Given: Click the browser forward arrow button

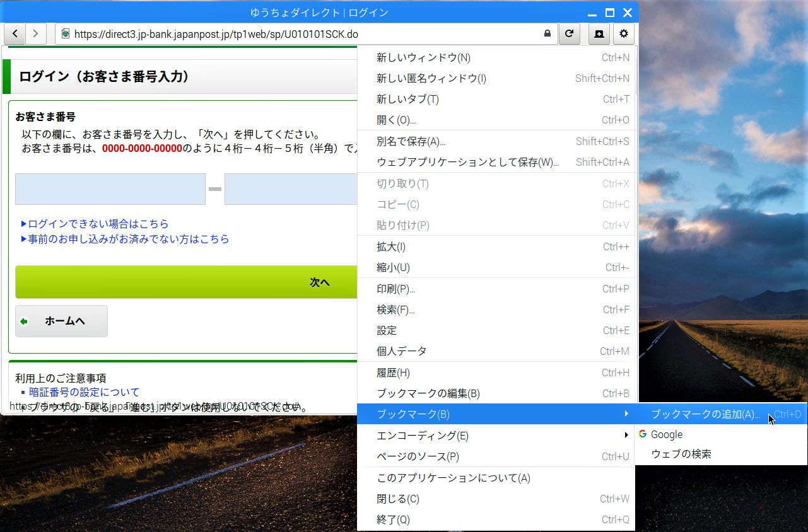Looking at the screenshot, I should [36, 33].
